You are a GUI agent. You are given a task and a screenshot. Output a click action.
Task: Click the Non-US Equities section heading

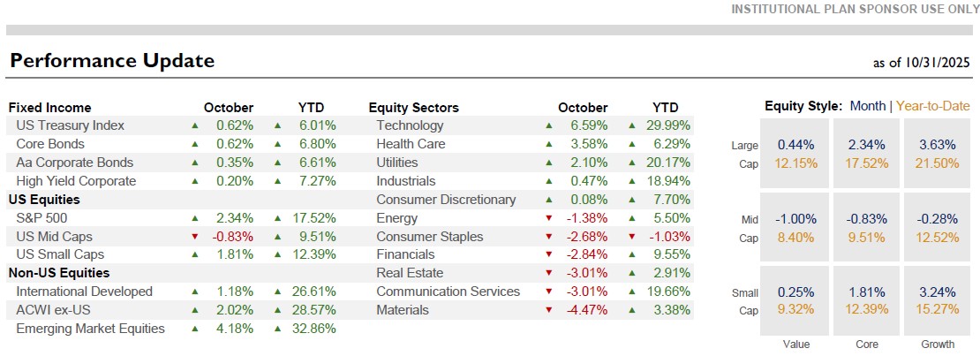point(58,273)
